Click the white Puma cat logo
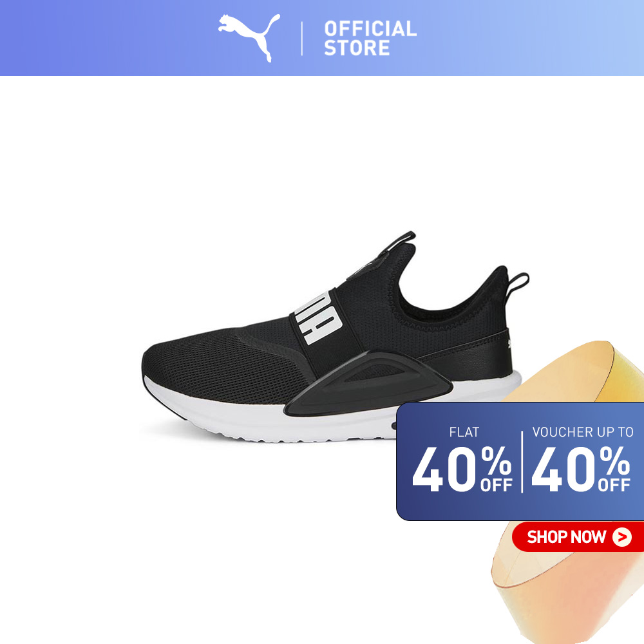 [249, 37]
